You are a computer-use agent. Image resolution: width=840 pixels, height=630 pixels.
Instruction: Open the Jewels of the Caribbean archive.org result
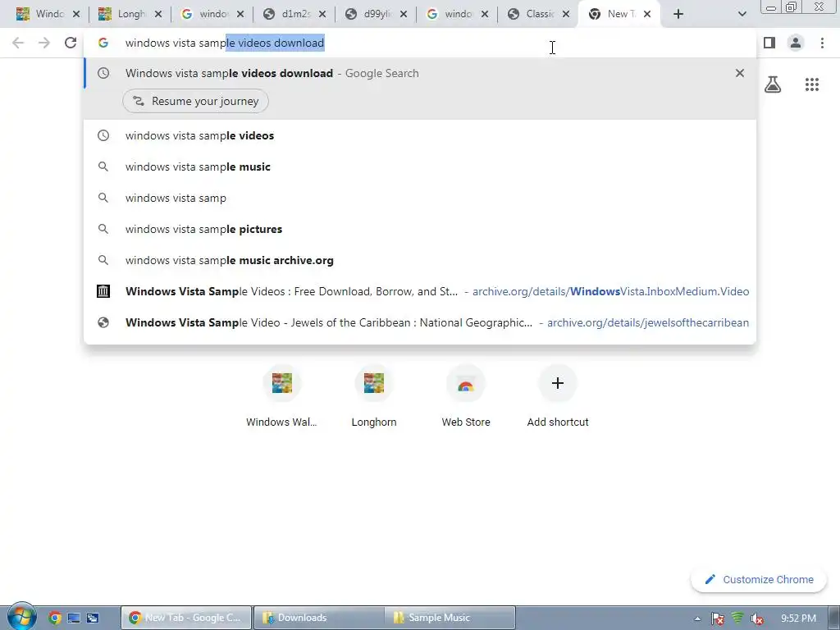(420, 322)
